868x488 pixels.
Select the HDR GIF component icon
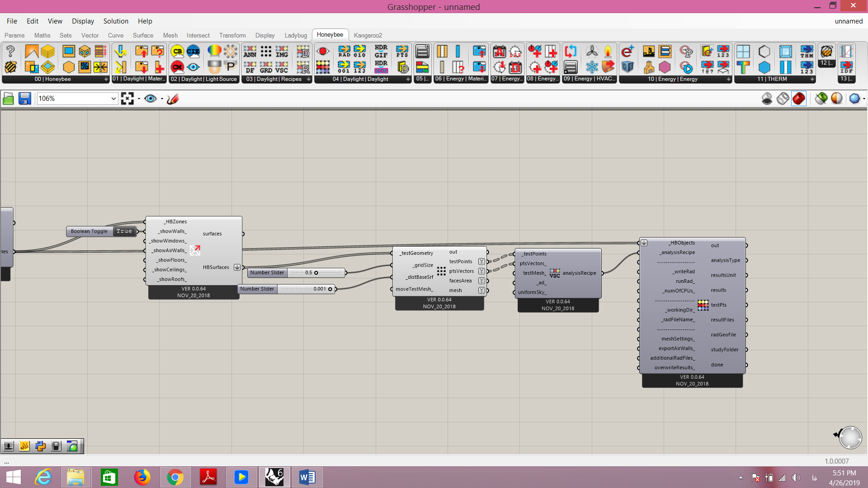pos(381,51)
